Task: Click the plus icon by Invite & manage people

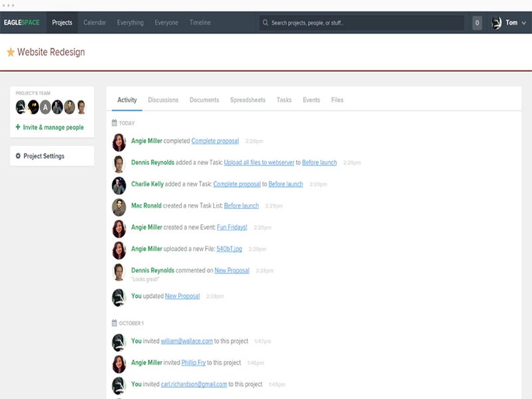Action: click(18, 127)
